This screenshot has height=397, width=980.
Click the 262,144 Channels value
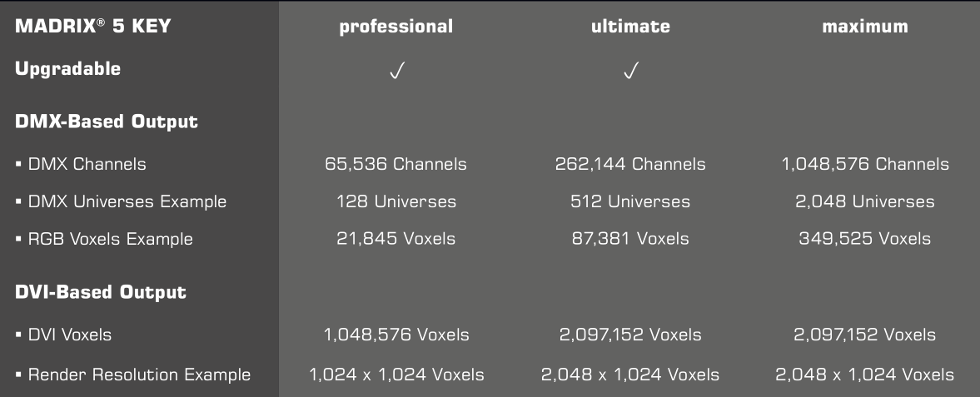click(630, 164)
